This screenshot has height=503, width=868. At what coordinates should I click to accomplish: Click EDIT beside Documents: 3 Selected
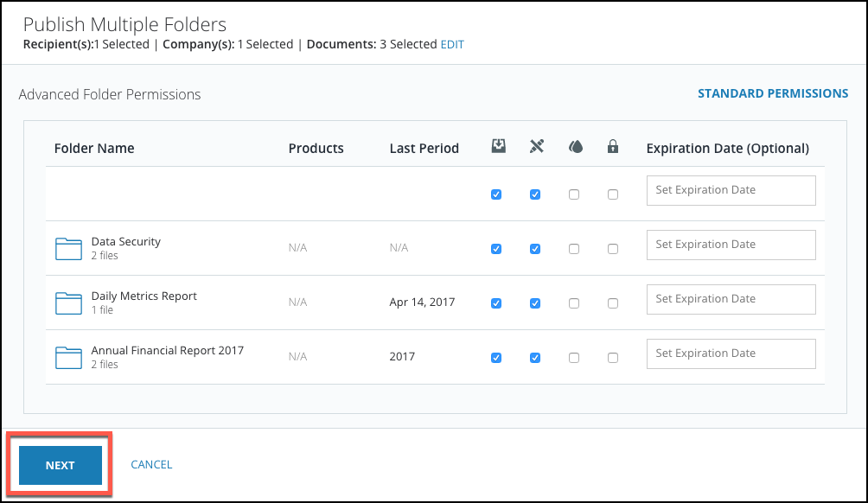(x=450, y=44)
